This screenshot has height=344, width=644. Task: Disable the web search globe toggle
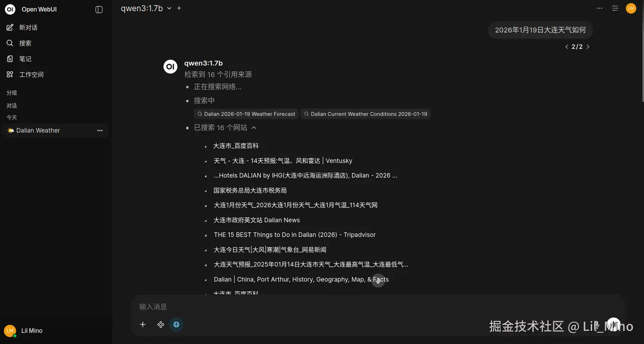click(176, 324)
